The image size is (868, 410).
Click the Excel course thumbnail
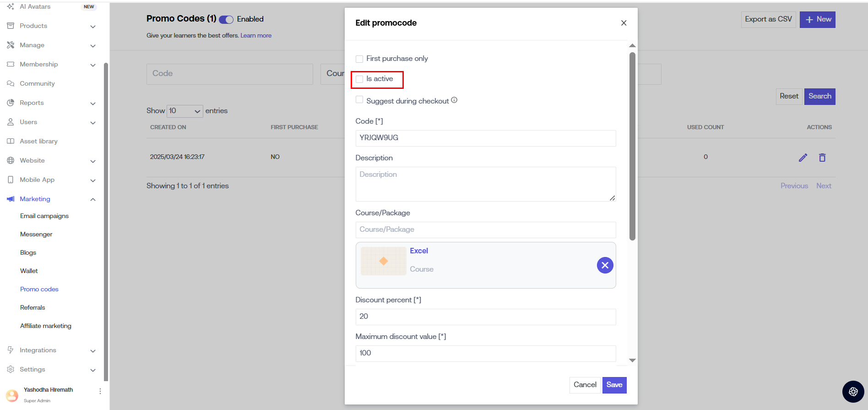[x=383, y=261]
